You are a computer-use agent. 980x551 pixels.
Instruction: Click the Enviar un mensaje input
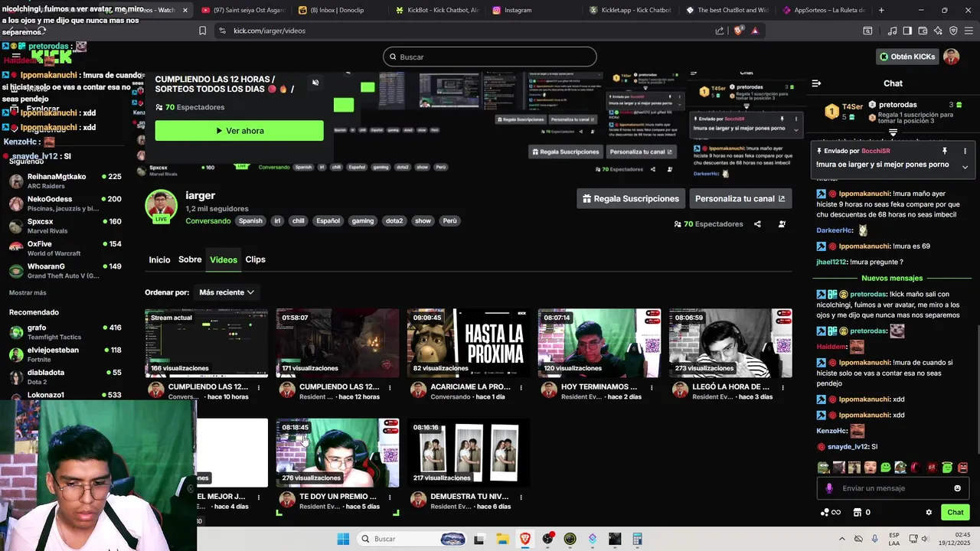coord(893,488)
